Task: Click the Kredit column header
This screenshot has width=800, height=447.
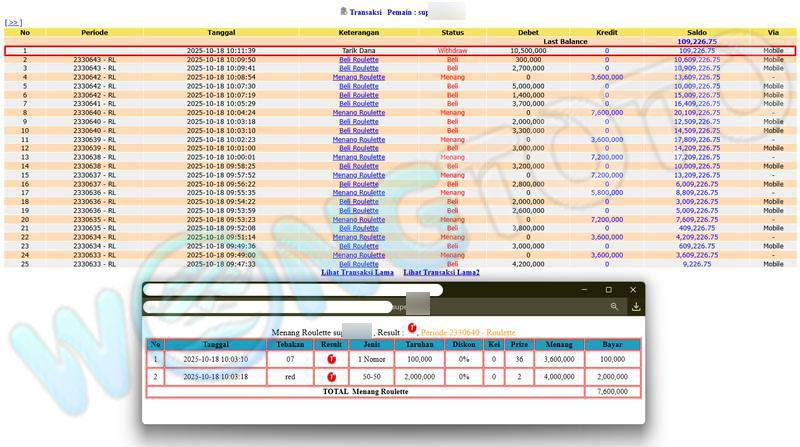Action: click(x=607, y=32)
